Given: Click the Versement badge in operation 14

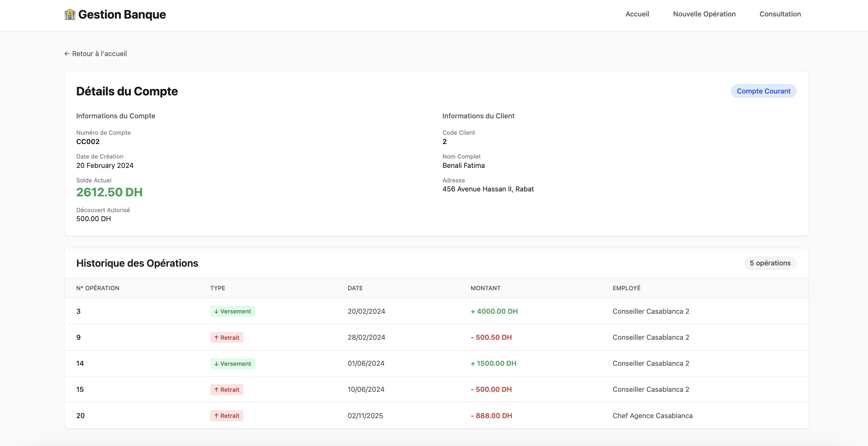Looking at the screenshot, I should [x=232, y=363].
